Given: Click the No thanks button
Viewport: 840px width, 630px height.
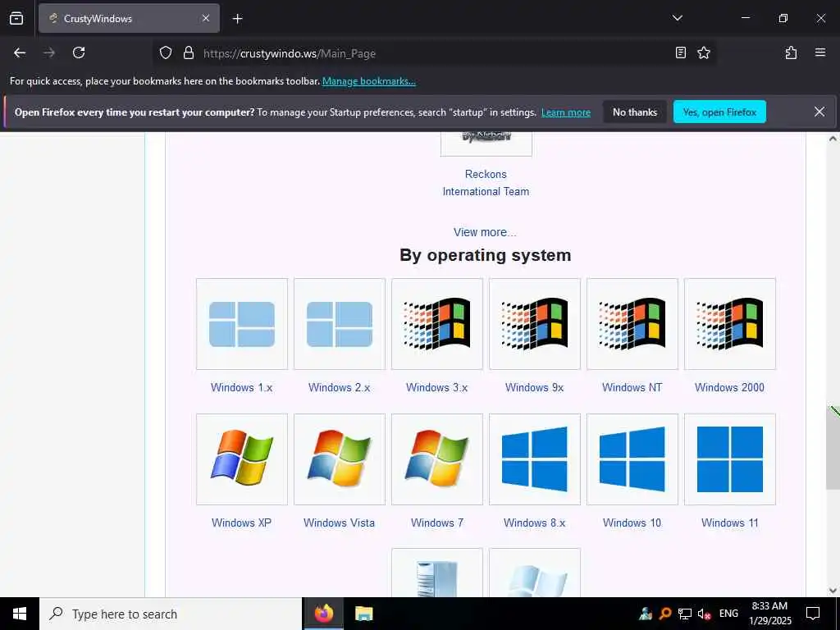Looking at the screenshot, I should [635, 112].
